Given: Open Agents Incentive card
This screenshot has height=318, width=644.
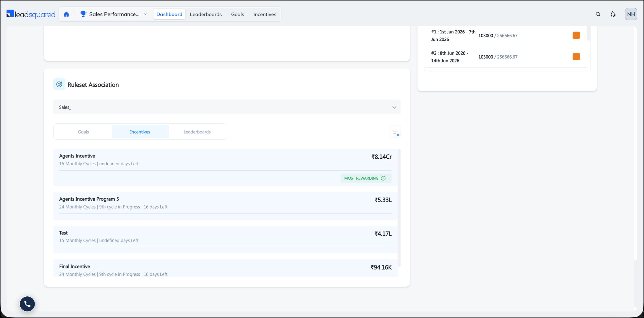Looking at the screenshot, I should [x=225, y=167].
